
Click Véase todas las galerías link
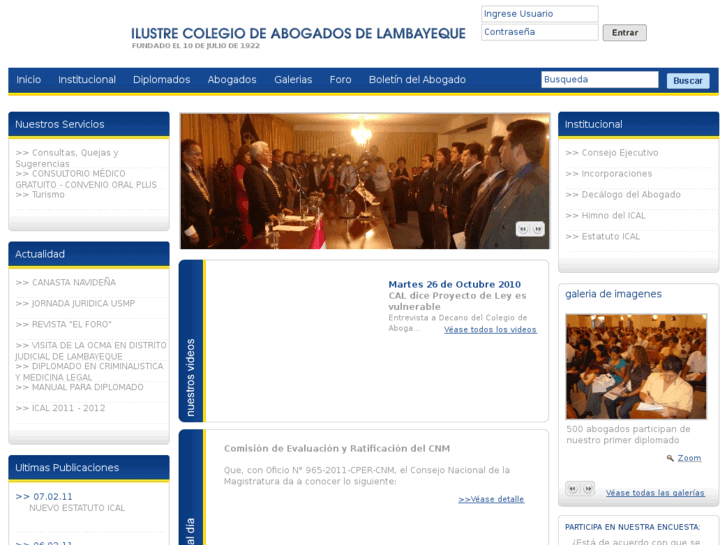pos(655,493)
